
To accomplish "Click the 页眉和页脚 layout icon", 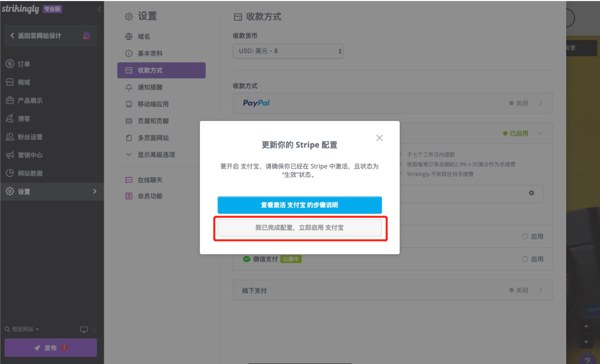I will tap(129, 121).
